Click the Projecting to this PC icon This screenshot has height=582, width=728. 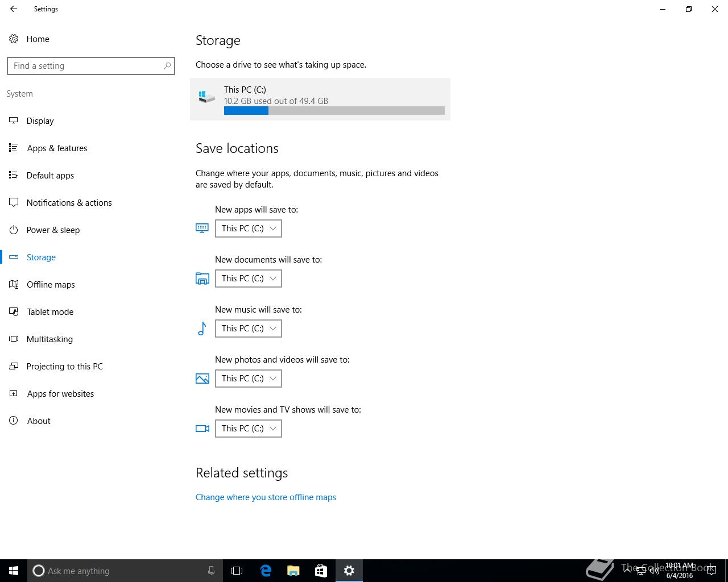(14, 366)
